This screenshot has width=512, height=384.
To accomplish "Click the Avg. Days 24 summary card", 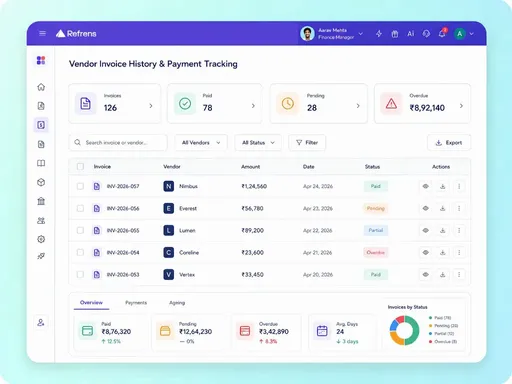I will [344, 332].
